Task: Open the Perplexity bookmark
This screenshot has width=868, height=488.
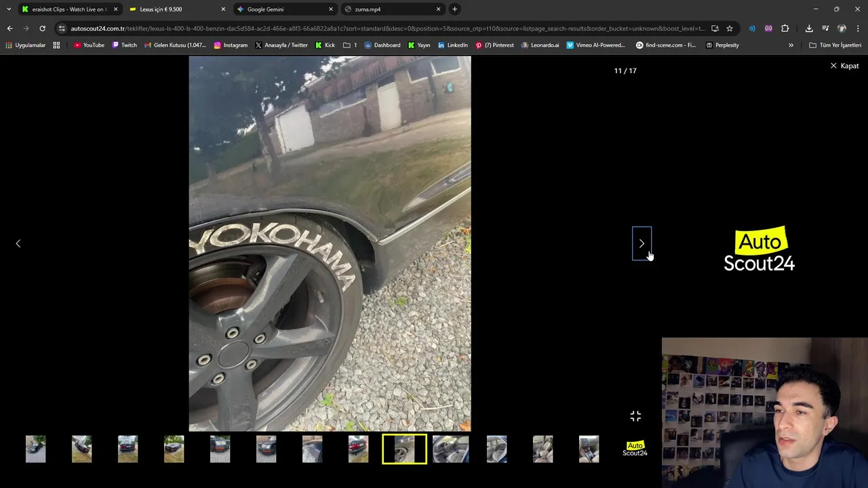Action: 722,45
